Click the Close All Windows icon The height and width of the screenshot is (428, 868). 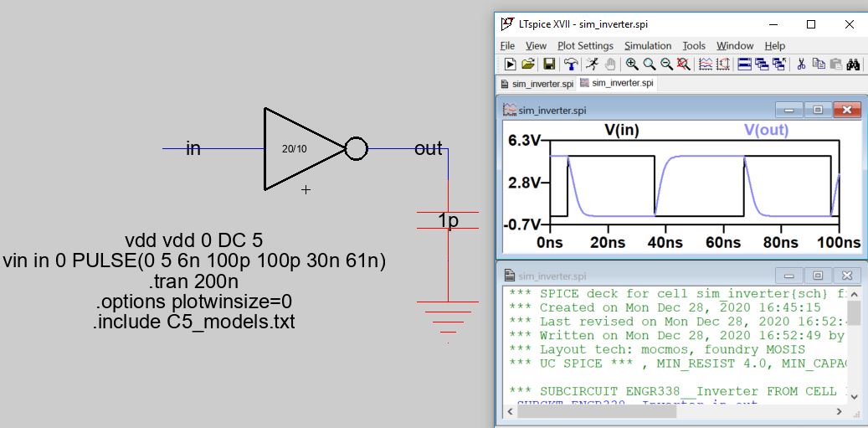pos(779,64)
